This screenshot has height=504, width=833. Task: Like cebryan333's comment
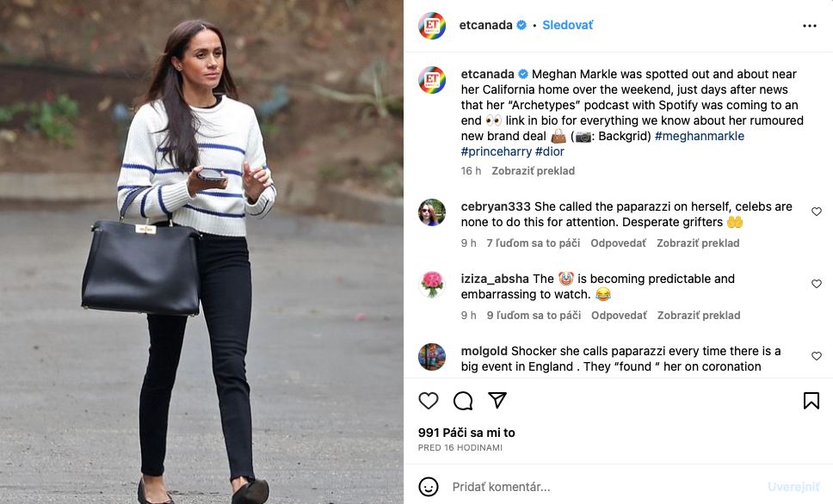point(817,212)
